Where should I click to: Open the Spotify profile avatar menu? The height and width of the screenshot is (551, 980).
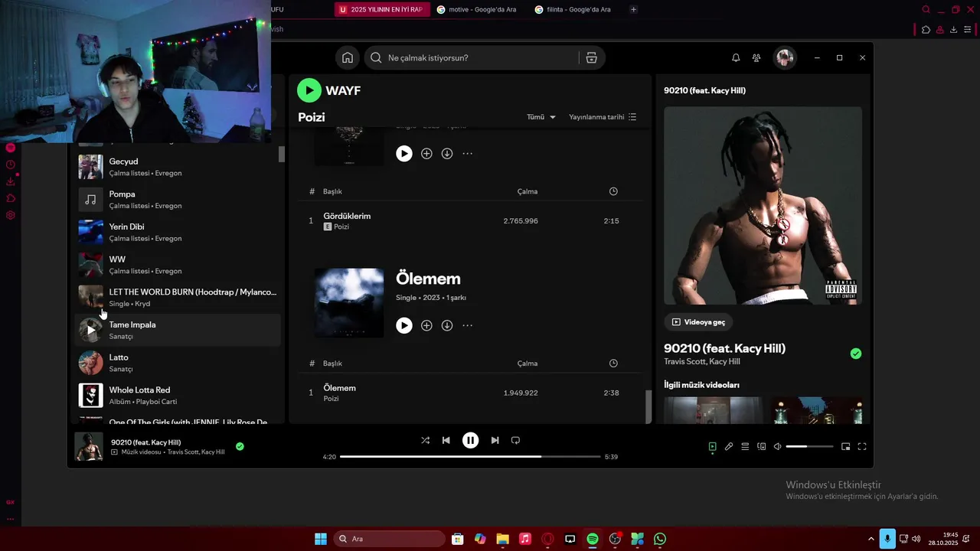pos(784,57)
